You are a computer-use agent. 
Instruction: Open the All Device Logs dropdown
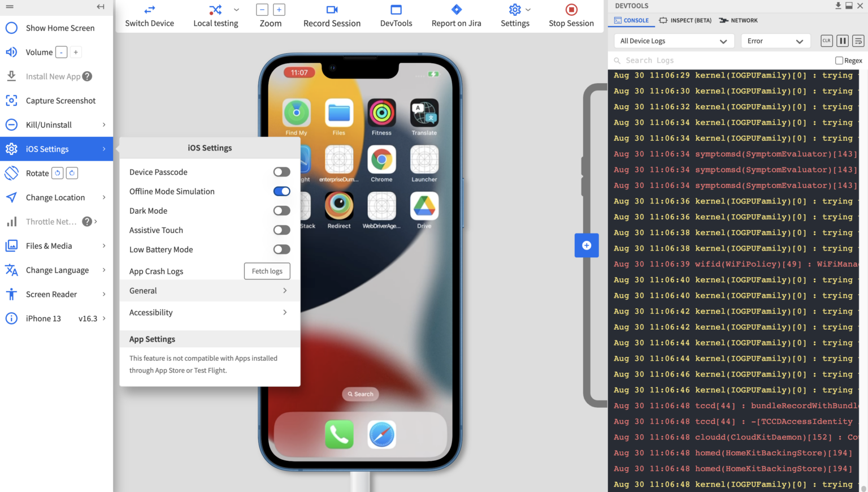click(673, 41)
